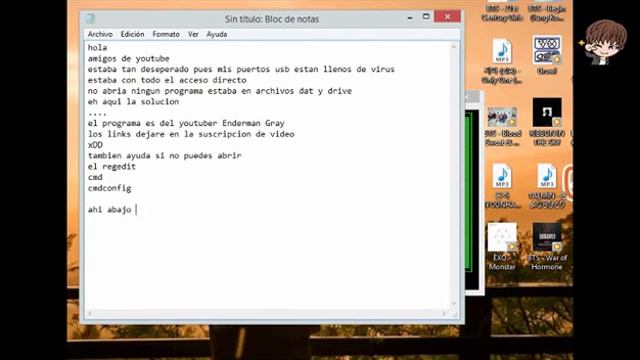This screenshot has width=640, height=360.
Task: Minimize the Bloc de notas window
Action: [410, 17]
